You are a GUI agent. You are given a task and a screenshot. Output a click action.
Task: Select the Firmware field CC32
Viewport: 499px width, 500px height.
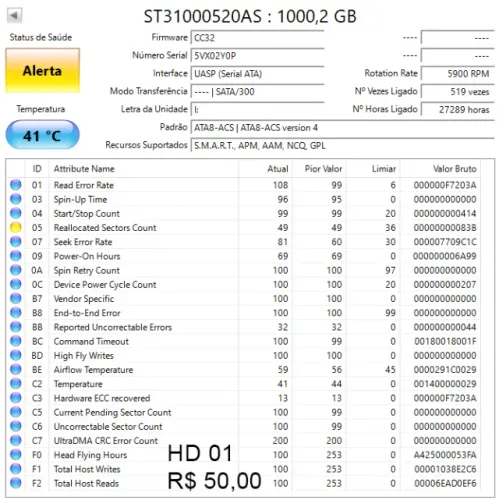[257, 38]
